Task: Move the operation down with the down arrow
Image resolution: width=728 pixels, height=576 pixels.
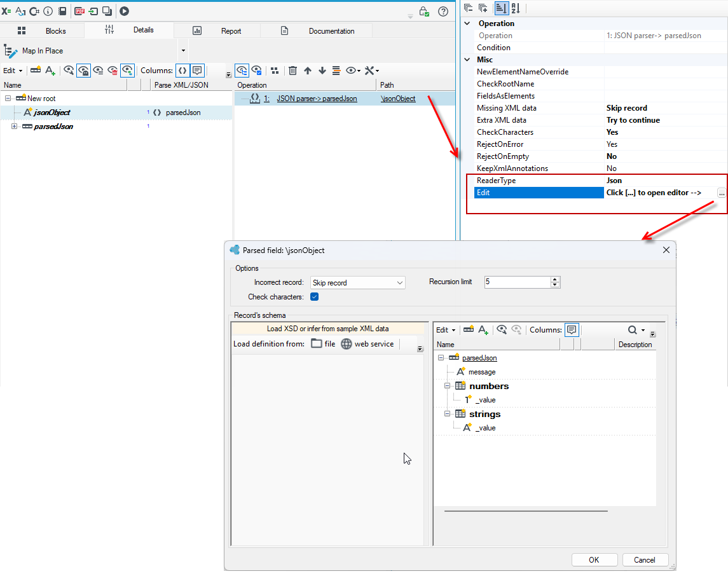Action: 322,71
